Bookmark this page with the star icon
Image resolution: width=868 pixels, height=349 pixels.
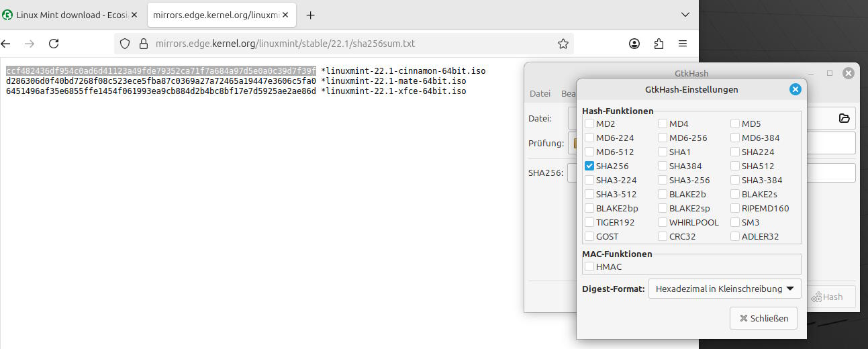(x=563, y=44)
